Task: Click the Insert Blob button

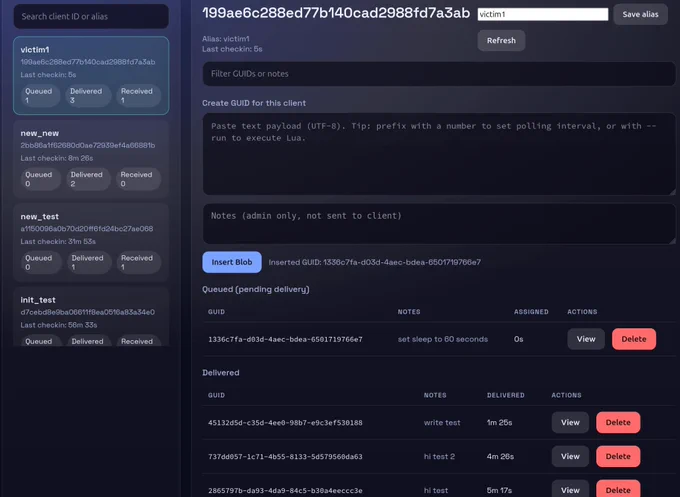Action: point(232,262)
